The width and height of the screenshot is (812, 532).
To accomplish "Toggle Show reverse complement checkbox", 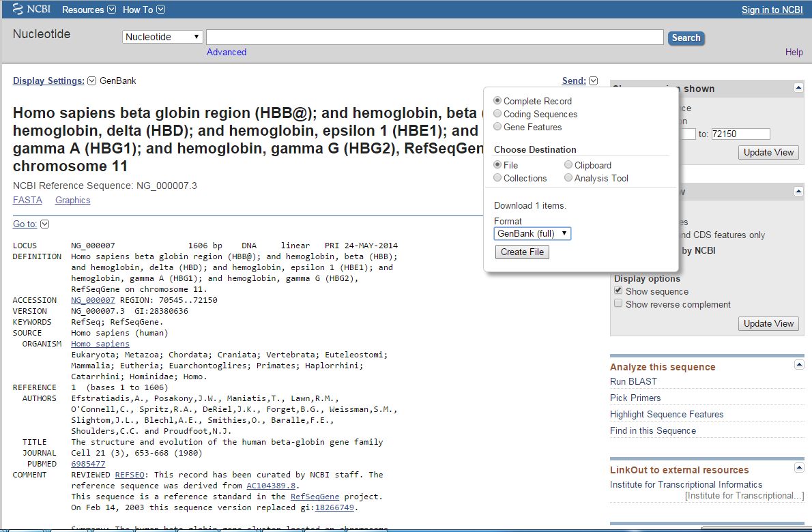I will 618,304.
